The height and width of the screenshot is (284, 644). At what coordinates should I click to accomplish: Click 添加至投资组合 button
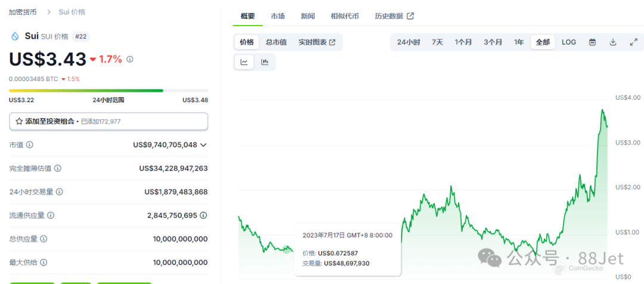click(109, 121)
